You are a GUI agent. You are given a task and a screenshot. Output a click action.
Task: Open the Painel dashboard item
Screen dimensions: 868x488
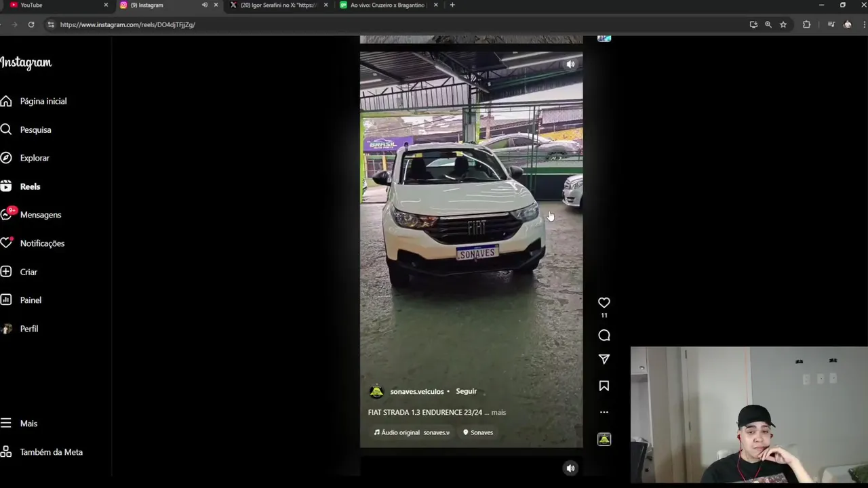point(21,300)
